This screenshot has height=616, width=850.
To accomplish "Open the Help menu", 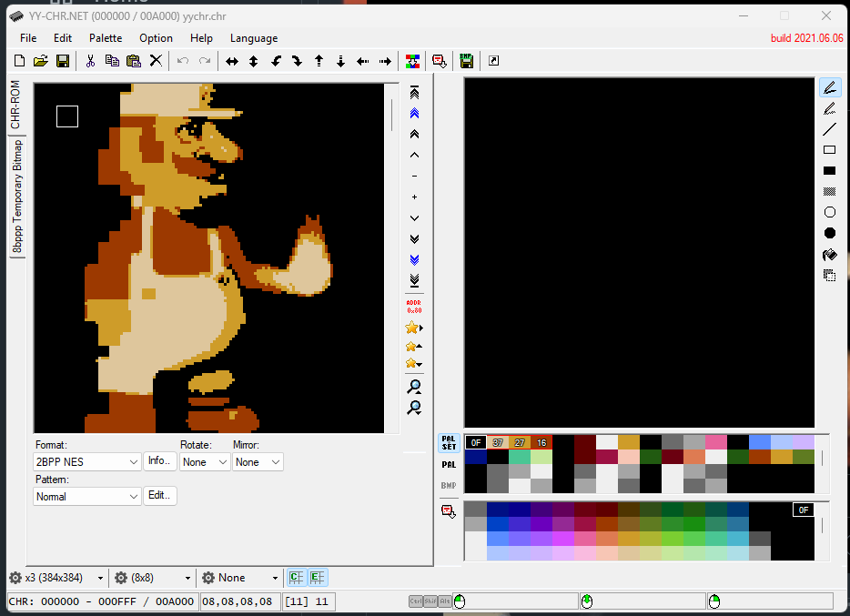I will click(x=201, y=38).
